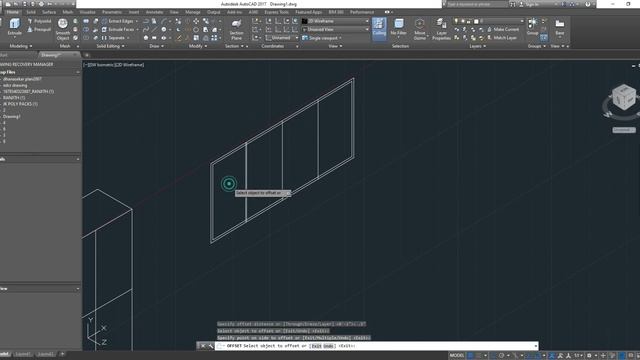
Task: Click the Move tool in Modify panel
Action: pyautogui.click(x=196, y=21)
